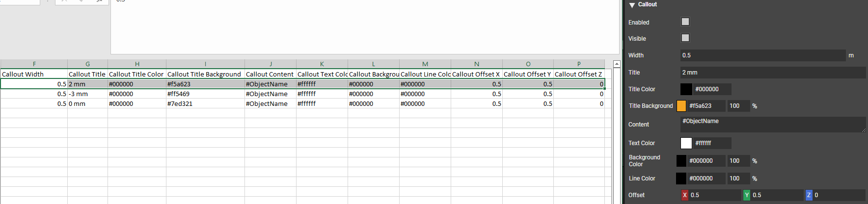Select the cell containing '#f5a623' in spreadsheet
This screenshot has width=868, height=204.
coord(205,84)
